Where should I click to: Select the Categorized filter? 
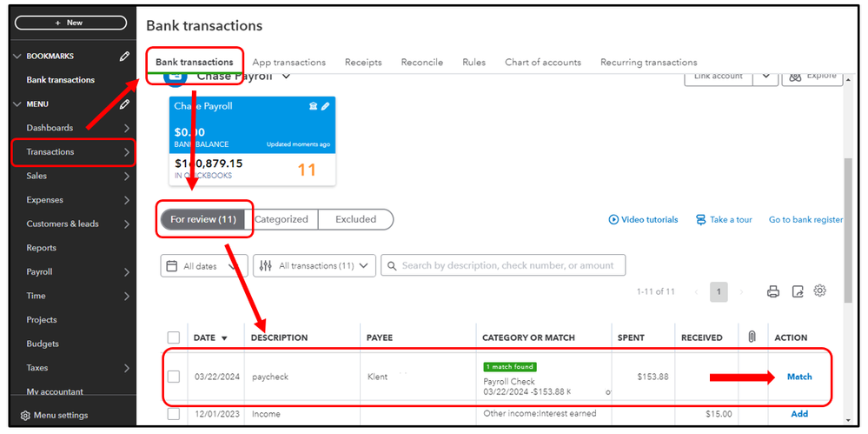[282, 219]
